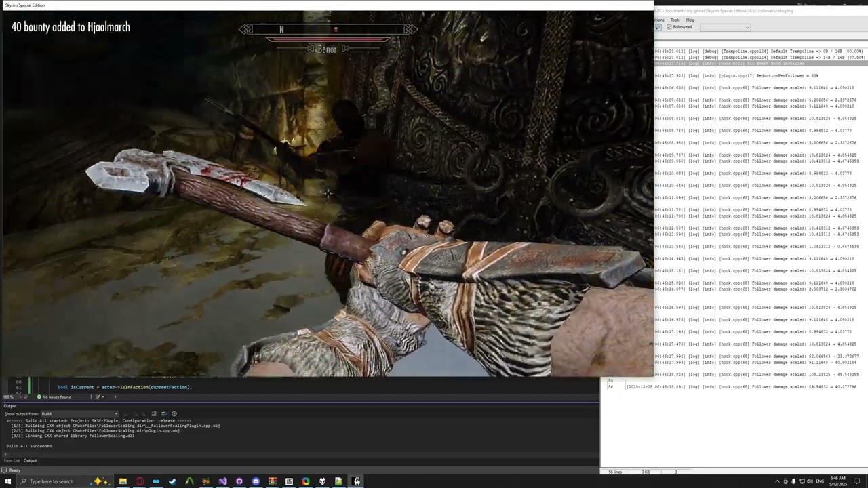Click the sparkle icon in the search box
The height and width of the screenshot is (488, 868).
tap(99, 481)
